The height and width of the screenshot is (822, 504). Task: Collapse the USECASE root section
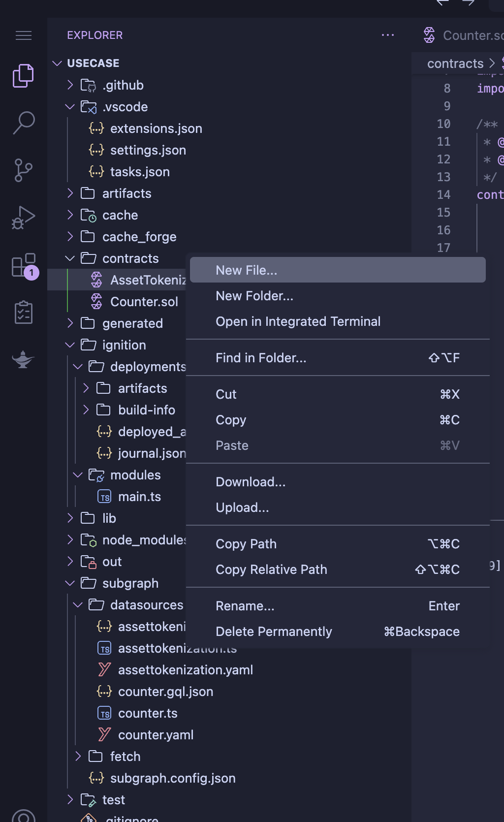[x=57, y=63]
